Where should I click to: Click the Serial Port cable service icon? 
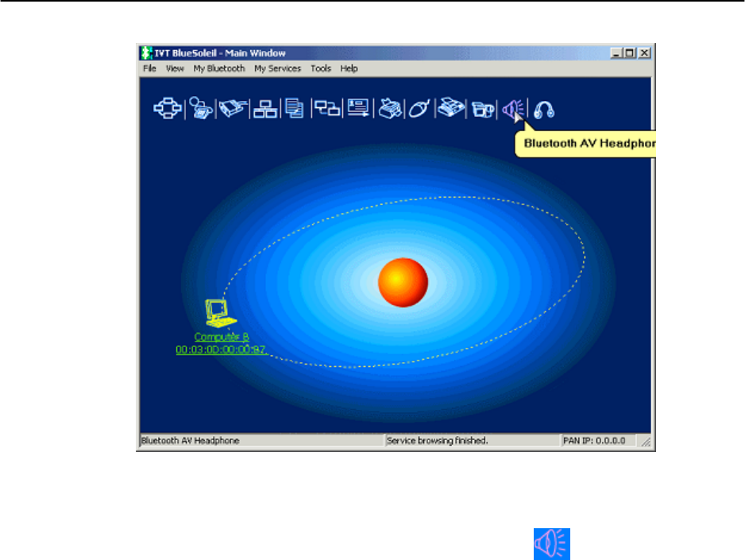(x=233, y=108)
